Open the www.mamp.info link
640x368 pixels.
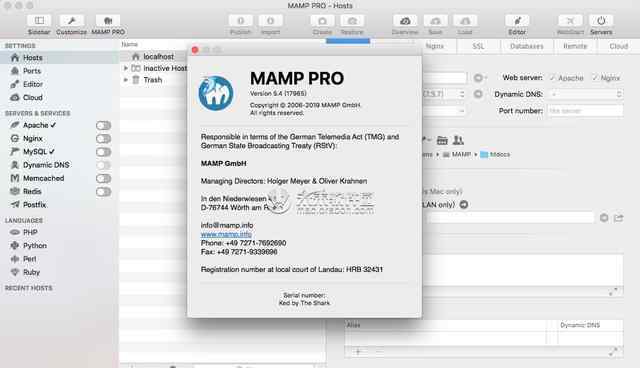pos(226,234)
